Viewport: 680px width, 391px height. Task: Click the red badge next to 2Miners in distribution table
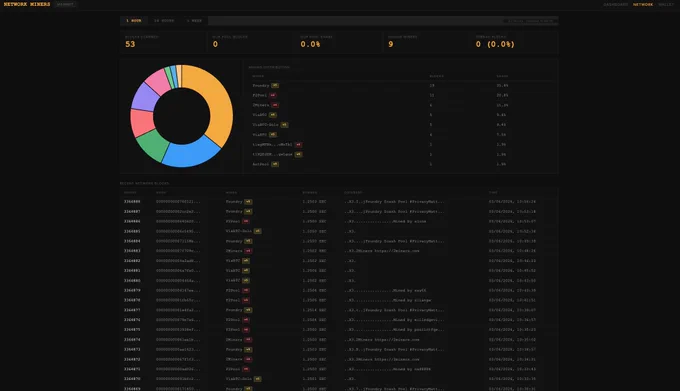[275, 105]
